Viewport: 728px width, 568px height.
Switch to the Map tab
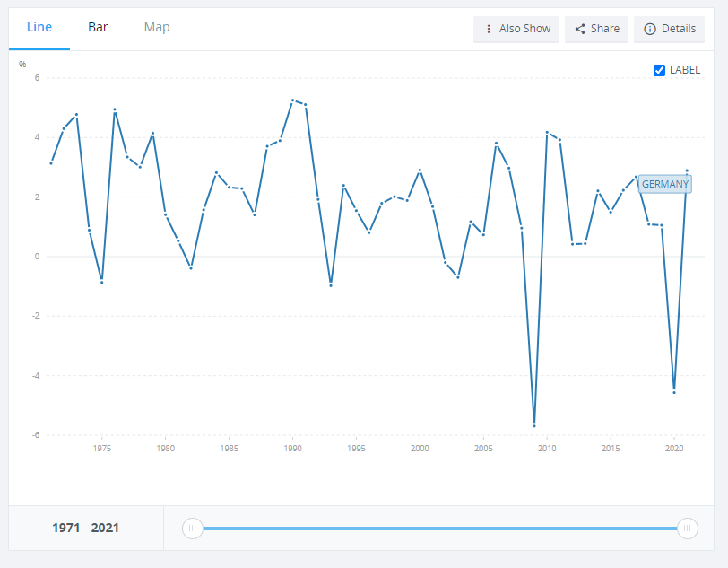[157, 27]
